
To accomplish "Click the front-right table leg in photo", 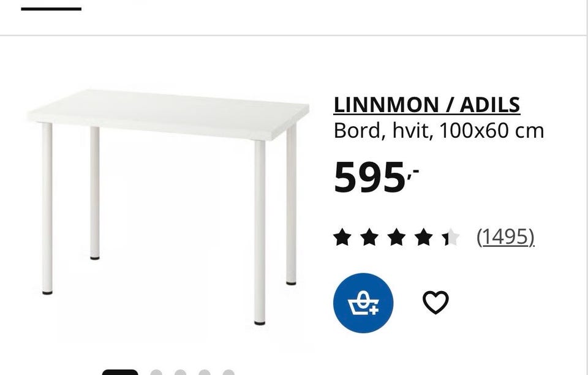I will point(260,232).
